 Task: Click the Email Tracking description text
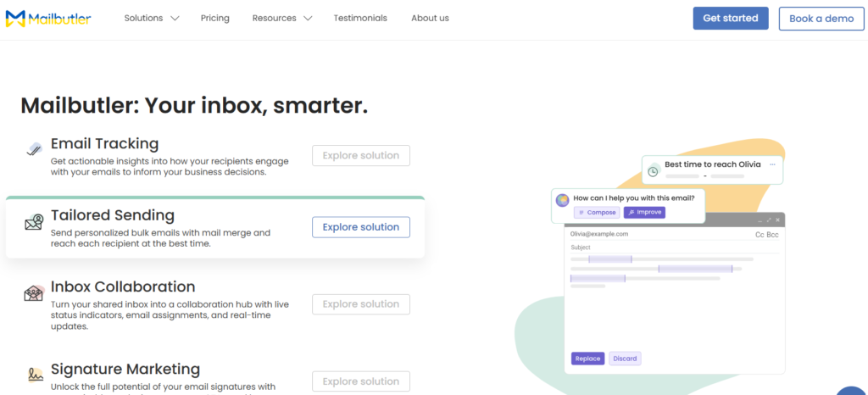click(170, 166)
